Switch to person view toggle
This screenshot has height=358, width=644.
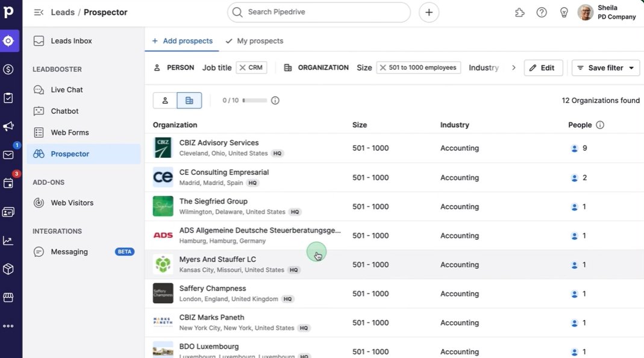click(x=165, y=100)
